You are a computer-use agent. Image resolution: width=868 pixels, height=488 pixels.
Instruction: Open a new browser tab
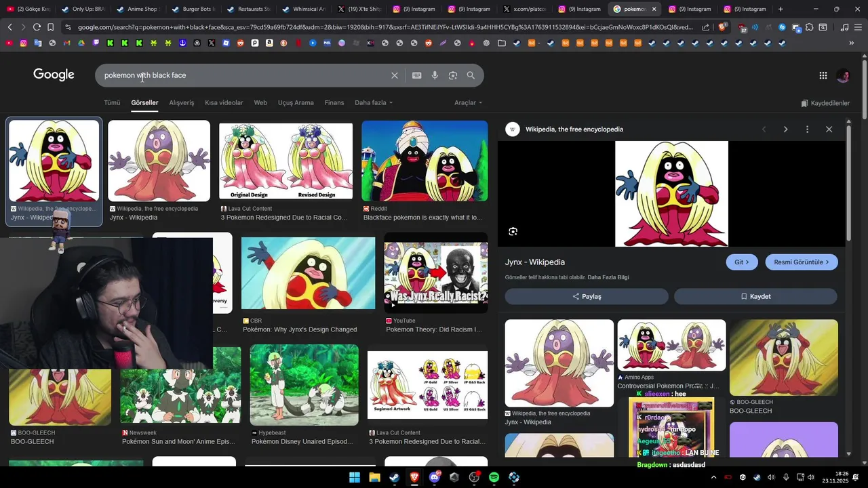click(x=781, y=9)
